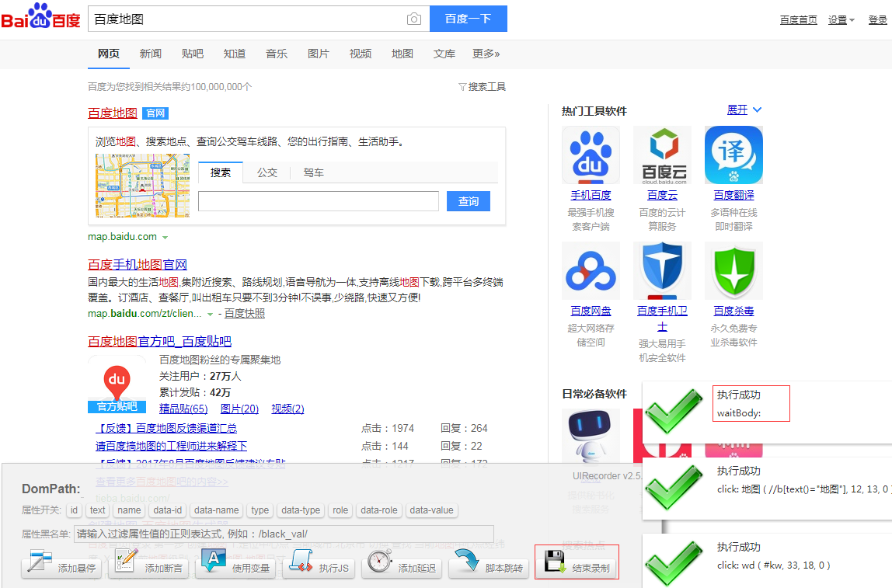Click the 添加延迟 recorder button
Viewport: 892px width, 588px height.
(402, 564)
